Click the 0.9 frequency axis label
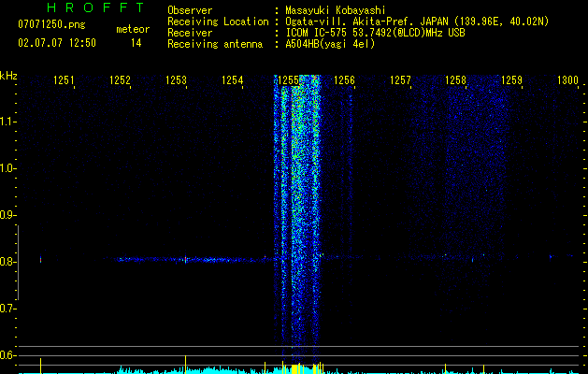588x374 pixels. 7,215
